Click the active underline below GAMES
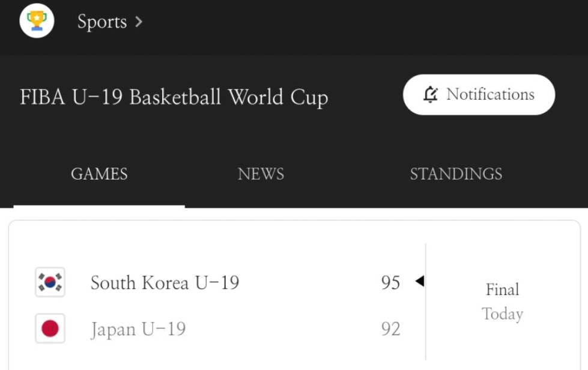This screenshot has height=370, width=588. coord(99,207)
